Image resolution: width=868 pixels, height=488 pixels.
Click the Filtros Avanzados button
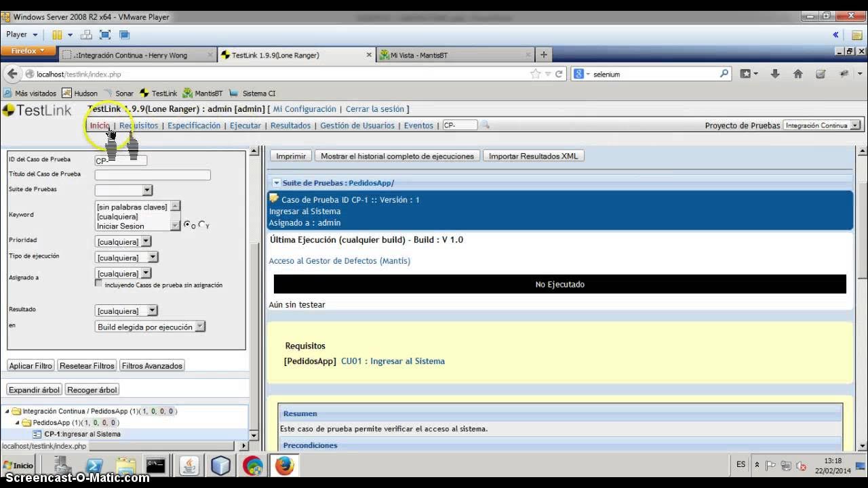coord(152,365)
